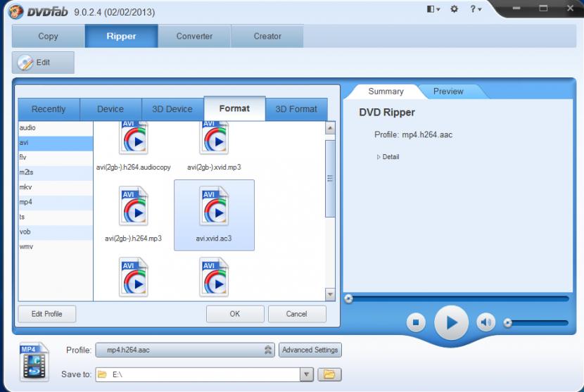Browse for the output folder icon
The image size is (584, 392).
pos(329,374)
